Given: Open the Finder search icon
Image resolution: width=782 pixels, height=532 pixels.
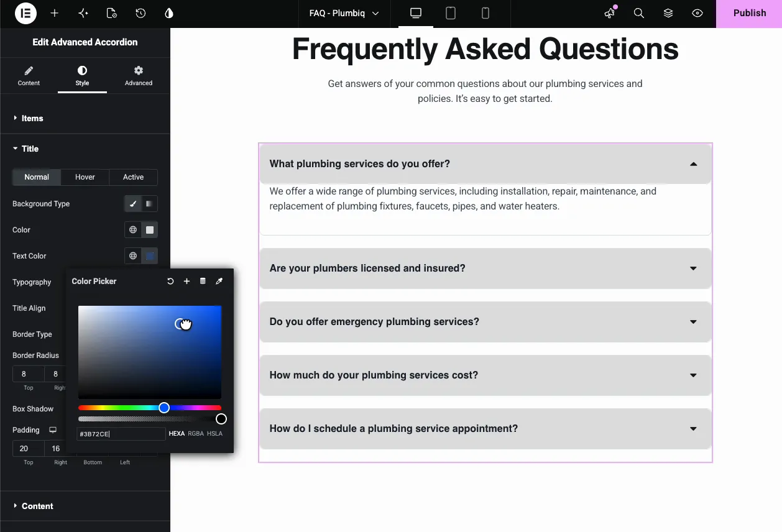Looking at the screenshot, I should [x=639, y=13].
